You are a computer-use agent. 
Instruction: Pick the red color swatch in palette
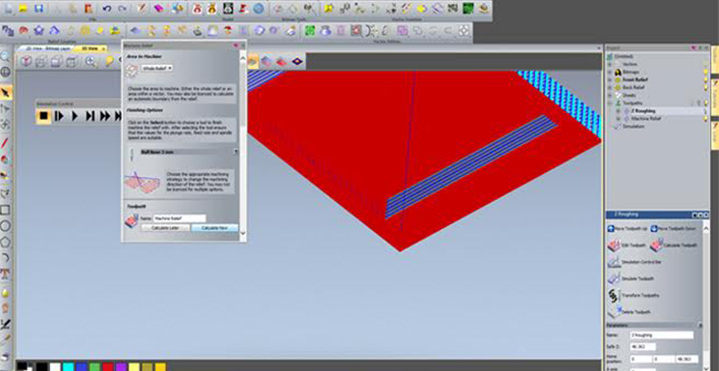click(x=108, y=367)
